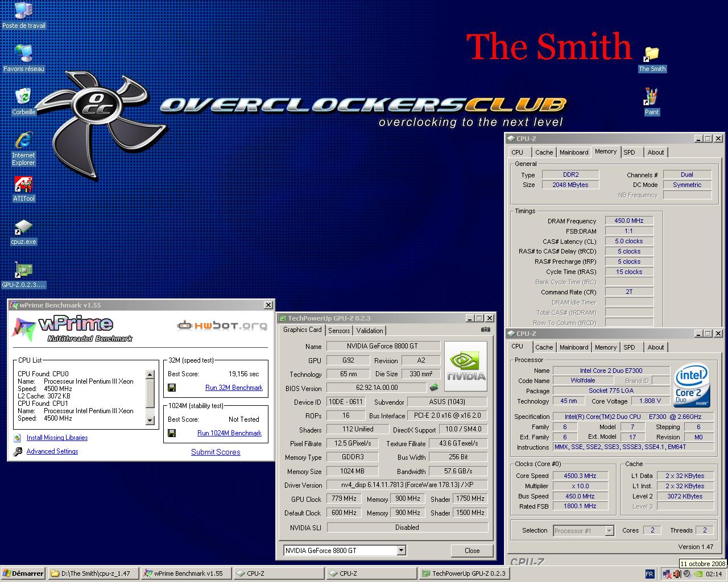Click the NVIDIA logo in GPU-Z
The width and height of the screenshot is (728, 582).
[x=465, y=366]
